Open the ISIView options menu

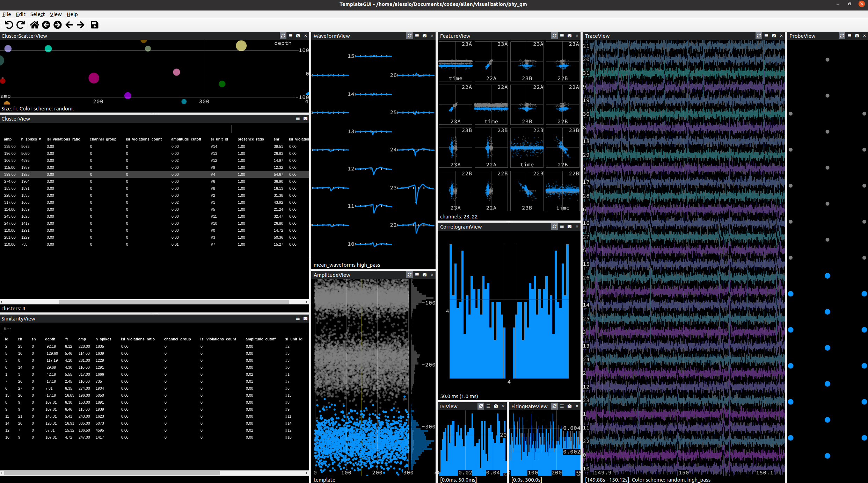(x=488, y=406)
